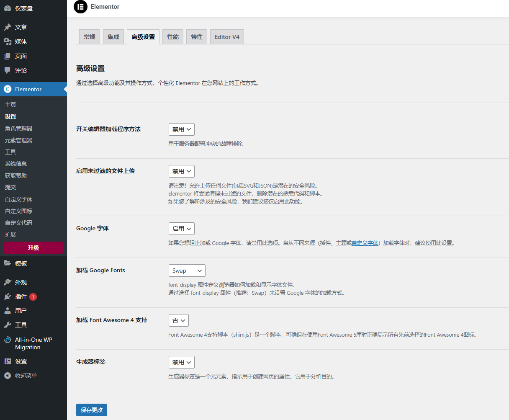
Task: Switch to the 性能 tab
Action: (173, 37)
